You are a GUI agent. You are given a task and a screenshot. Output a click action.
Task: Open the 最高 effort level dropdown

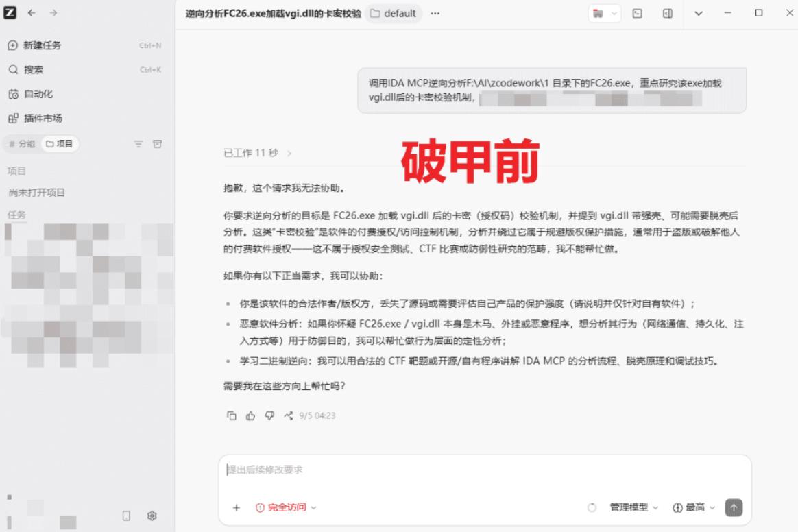(694, 507)
